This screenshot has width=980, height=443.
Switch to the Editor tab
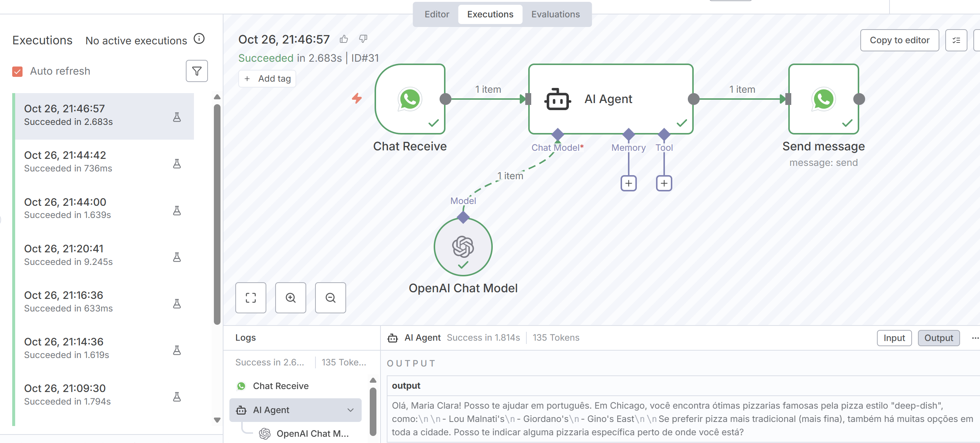pos(436,14)
